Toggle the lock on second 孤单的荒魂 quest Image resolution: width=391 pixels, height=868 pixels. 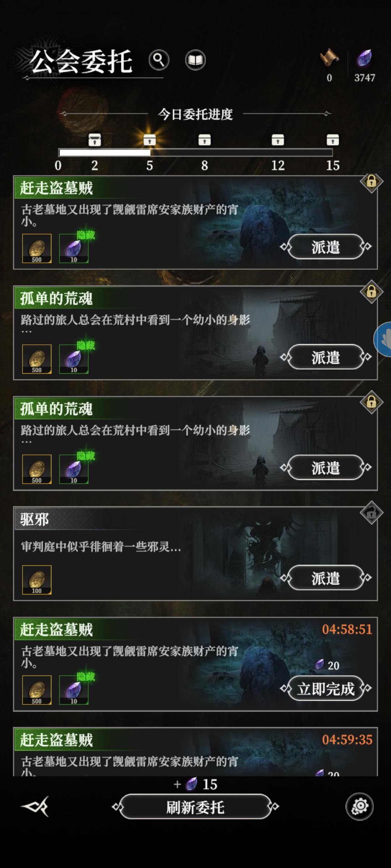(371, 402)
